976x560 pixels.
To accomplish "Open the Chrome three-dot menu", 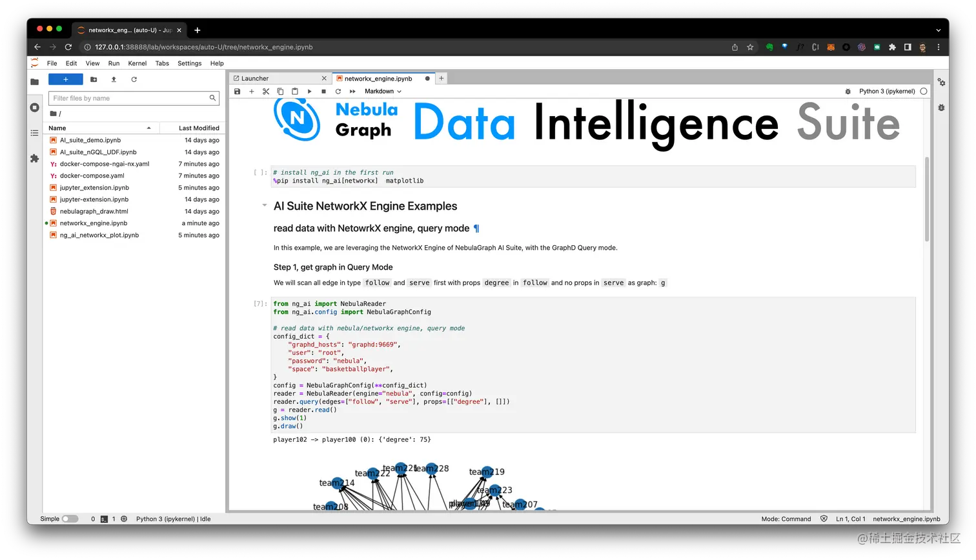I will coord(939,47).
